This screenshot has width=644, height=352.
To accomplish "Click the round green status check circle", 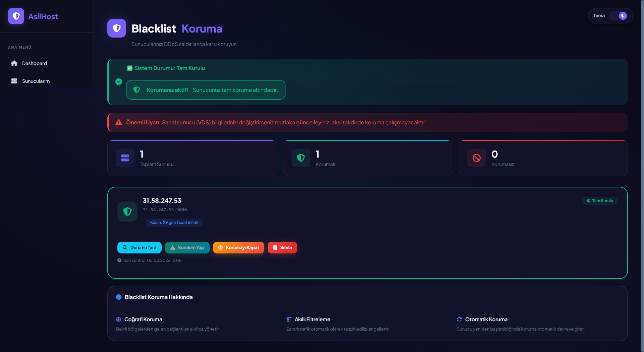I will [119, 81].
